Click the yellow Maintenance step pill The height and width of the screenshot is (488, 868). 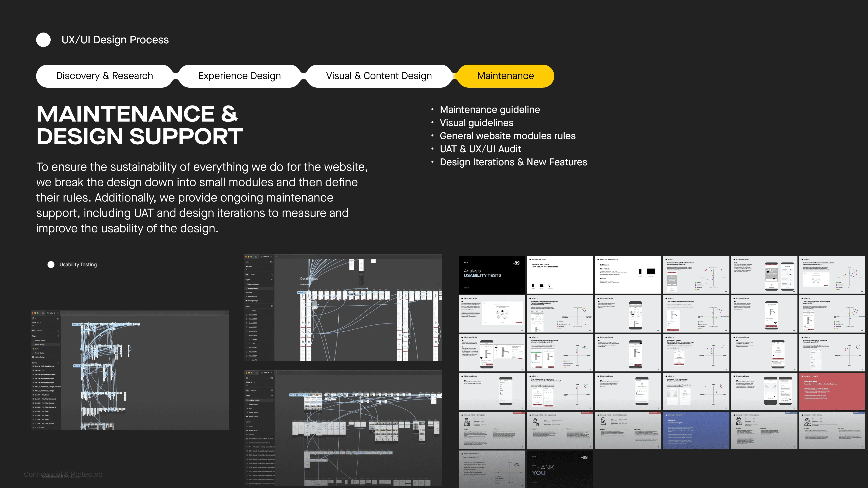[505, 76]
